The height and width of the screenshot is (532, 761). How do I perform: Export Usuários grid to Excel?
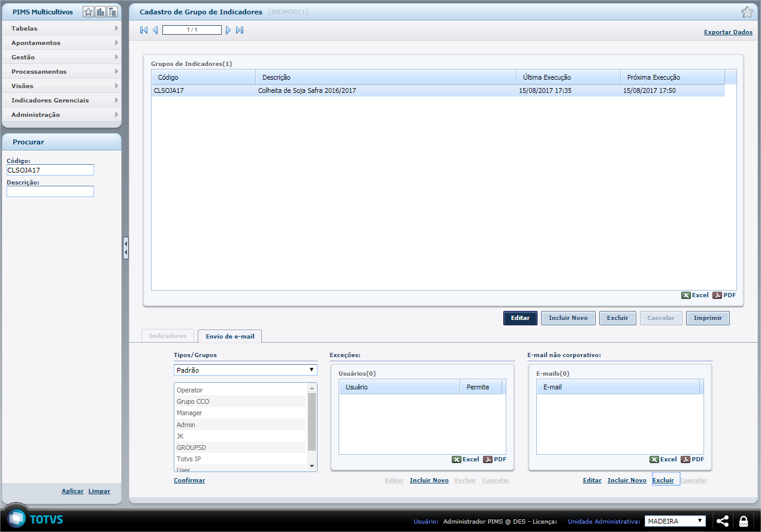[466, 460]
